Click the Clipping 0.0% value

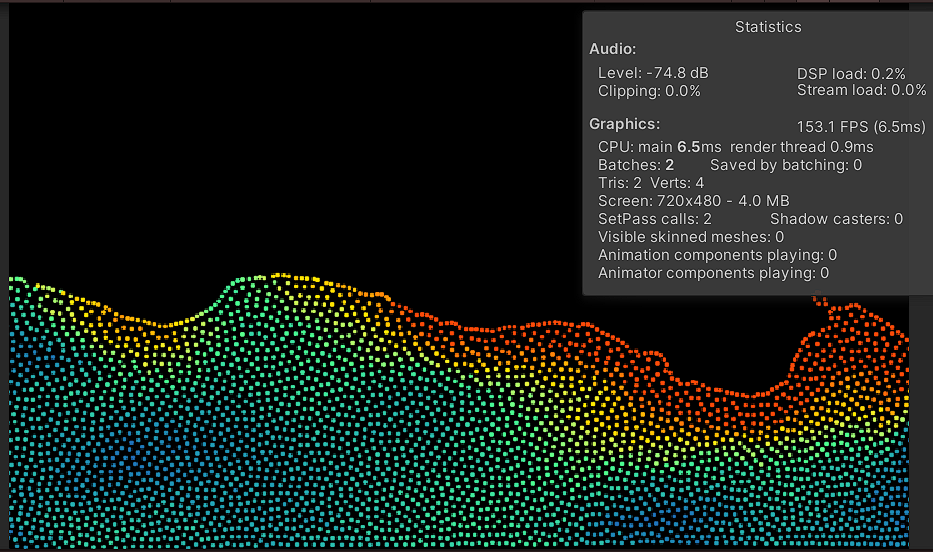point(649,91)
